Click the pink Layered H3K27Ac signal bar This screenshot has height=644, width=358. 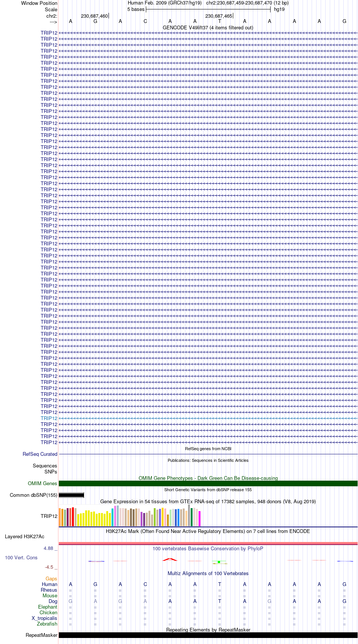pyautogui.click(x=208, y=543)
